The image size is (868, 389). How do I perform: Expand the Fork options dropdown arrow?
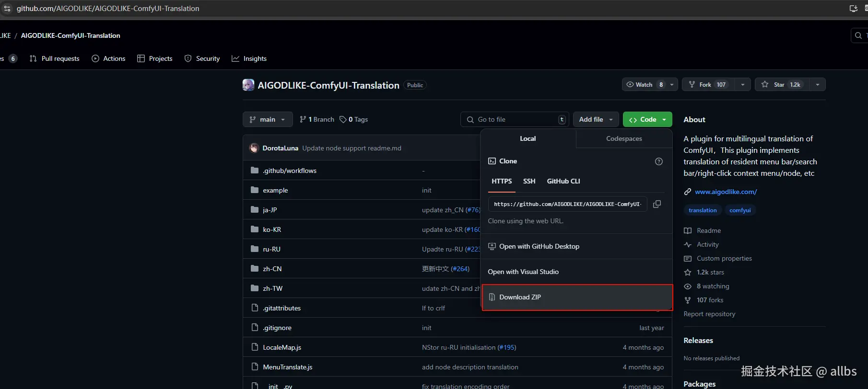coord(742,84)
